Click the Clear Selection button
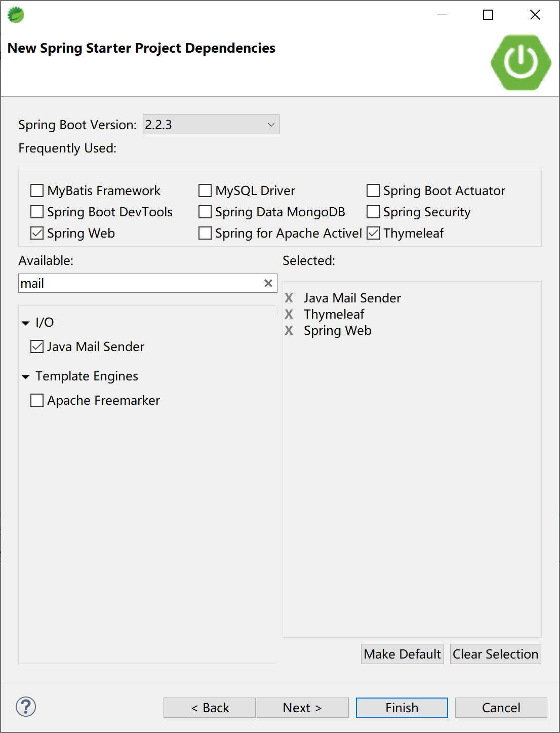Image resolution: width=560 pixels, height=733 pixels. [x=495, y=654]
